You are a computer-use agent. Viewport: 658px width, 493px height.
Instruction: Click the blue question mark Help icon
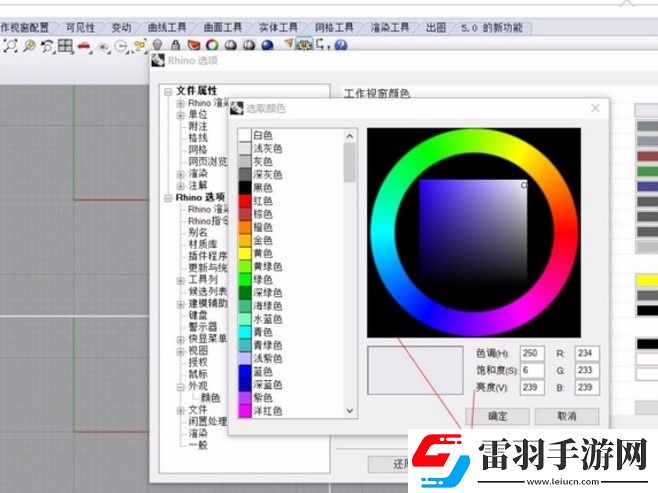pos(341,45)
